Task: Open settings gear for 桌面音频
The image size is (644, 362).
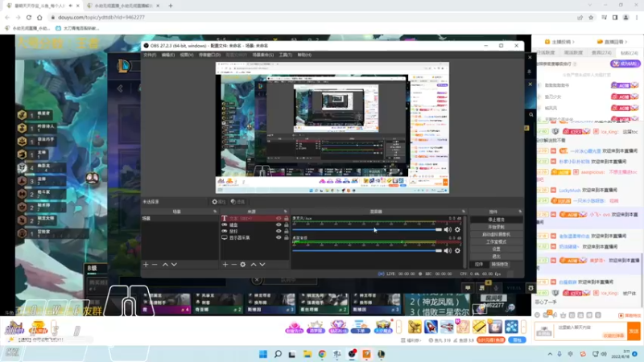Action: pos(457,250)
